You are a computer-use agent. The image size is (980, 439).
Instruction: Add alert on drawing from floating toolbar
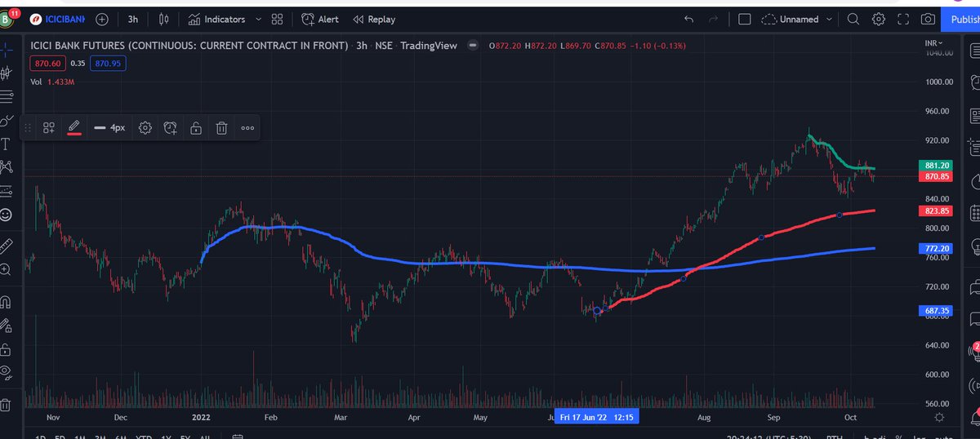click(x=170, y=127)
